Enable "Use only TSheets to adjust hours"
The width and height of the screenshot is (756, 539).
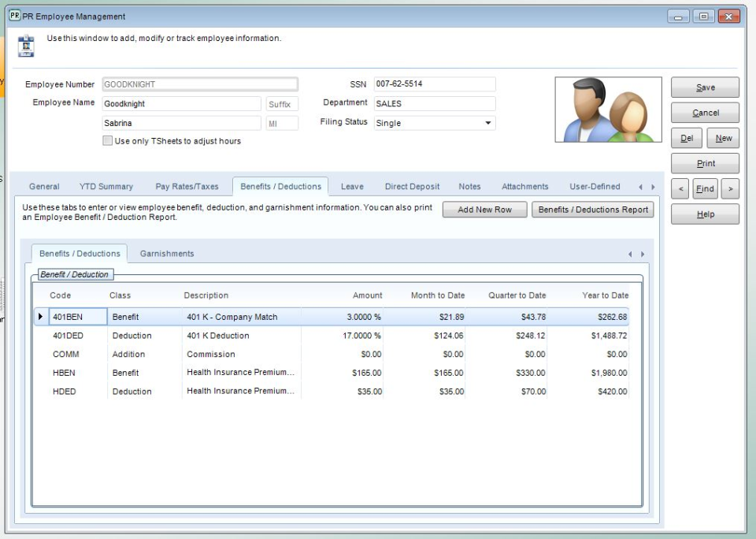click(107, 139)
